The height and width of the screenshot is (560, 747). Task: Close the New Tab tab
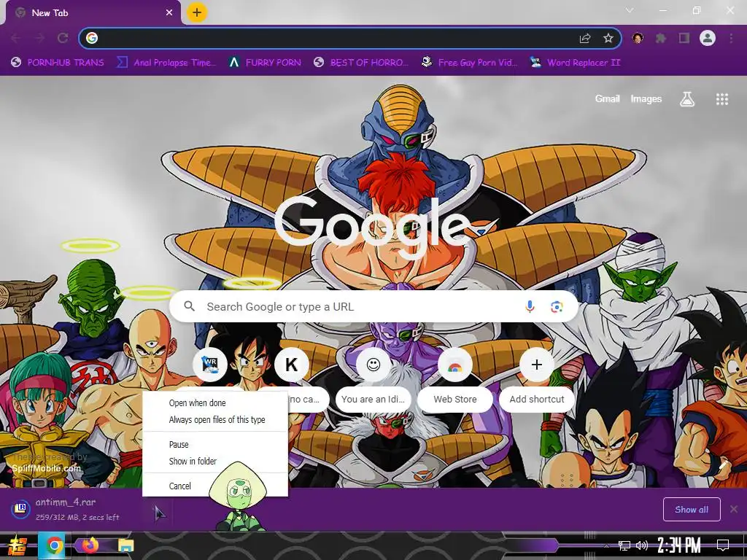169,12
